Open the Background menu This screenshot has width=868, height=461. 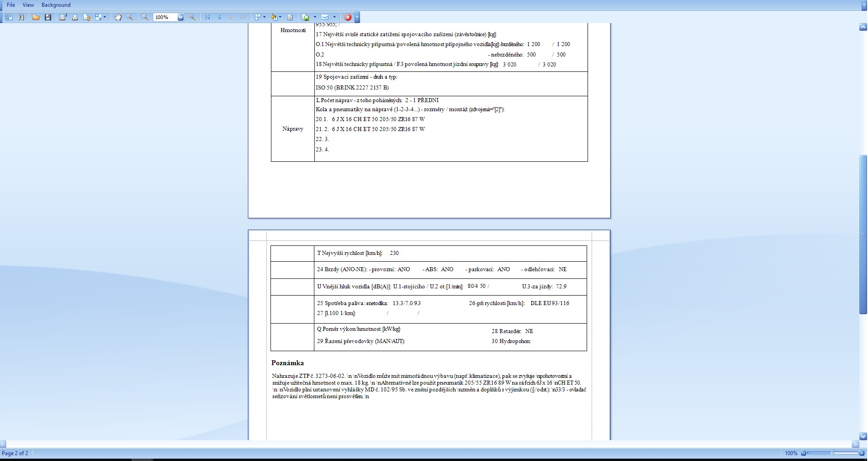point(56,5)
